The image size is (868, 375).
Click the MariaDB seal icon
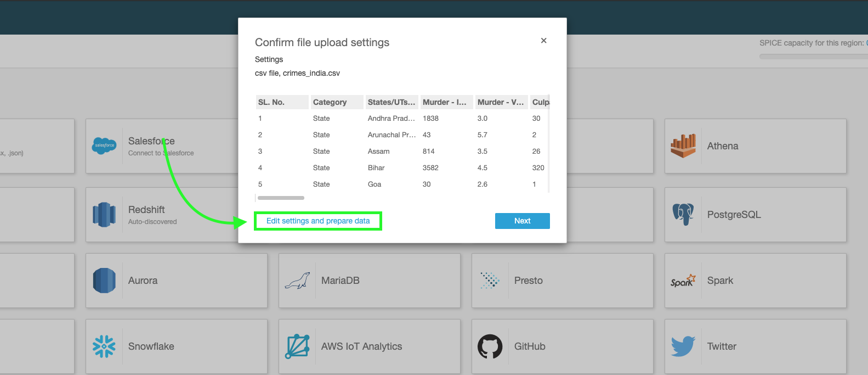click(297, 281)
